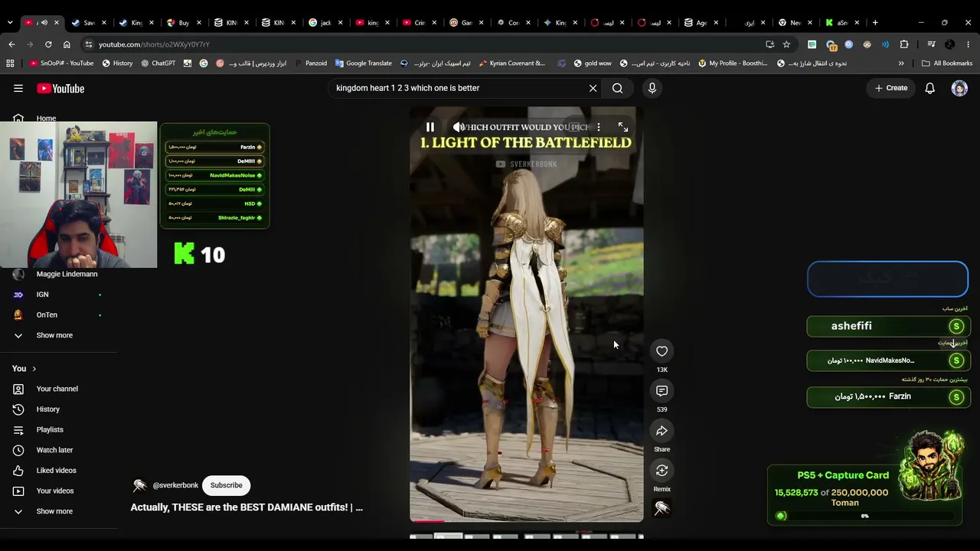Switch to the jack Google tab

[x=325, y=22]
